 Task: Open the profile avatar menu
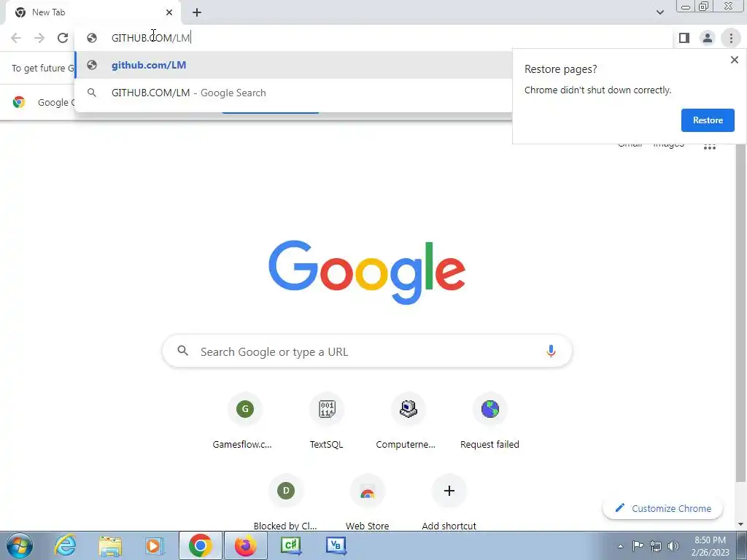pos(708,38)
